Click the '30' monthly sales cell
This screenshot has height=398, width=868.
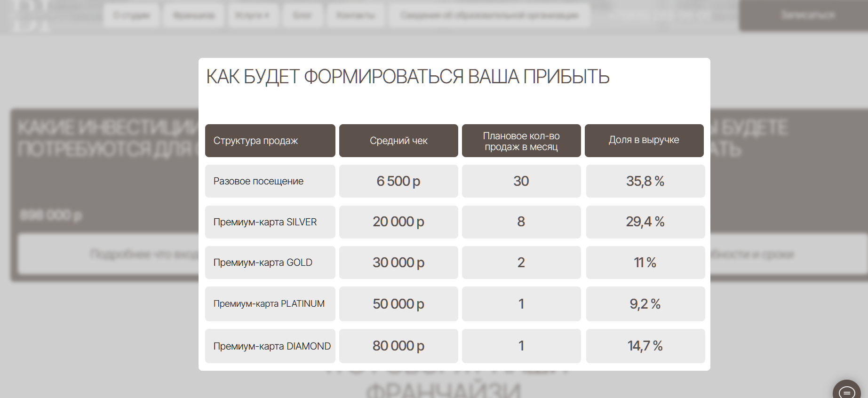coord(521,181)
